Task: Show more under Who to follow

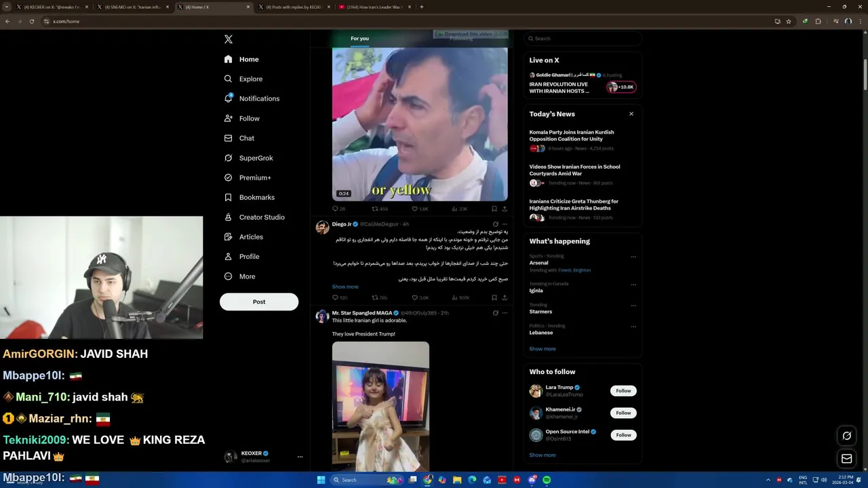Action: tap(542, 455)
